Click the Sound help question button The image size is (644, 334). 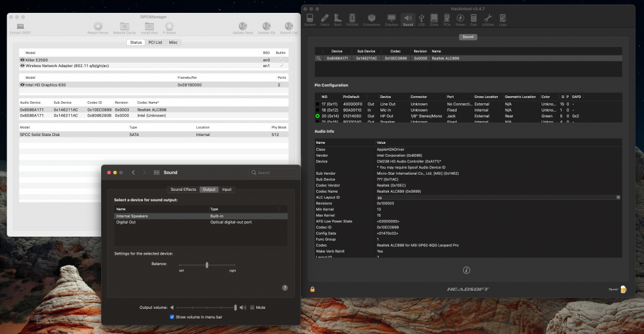[285, 288]
